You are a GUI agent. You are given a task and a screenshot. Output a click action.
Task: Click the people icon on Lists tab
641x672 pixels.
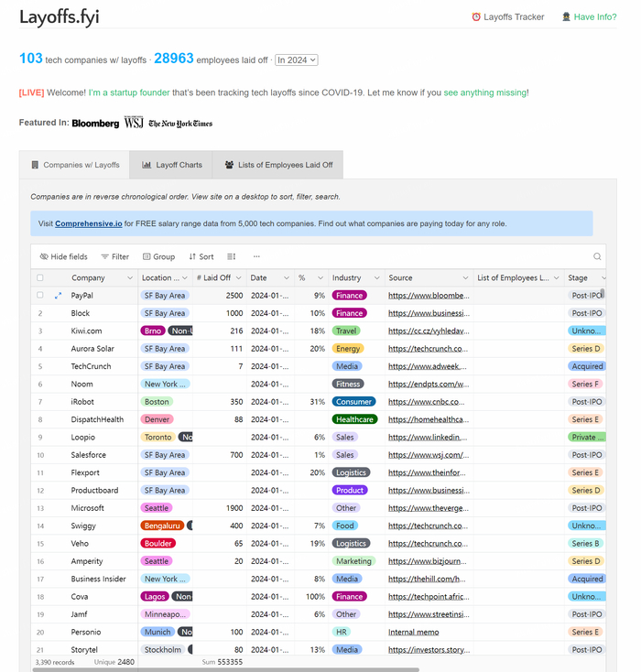pyautogui.click(x=230, y=165)
